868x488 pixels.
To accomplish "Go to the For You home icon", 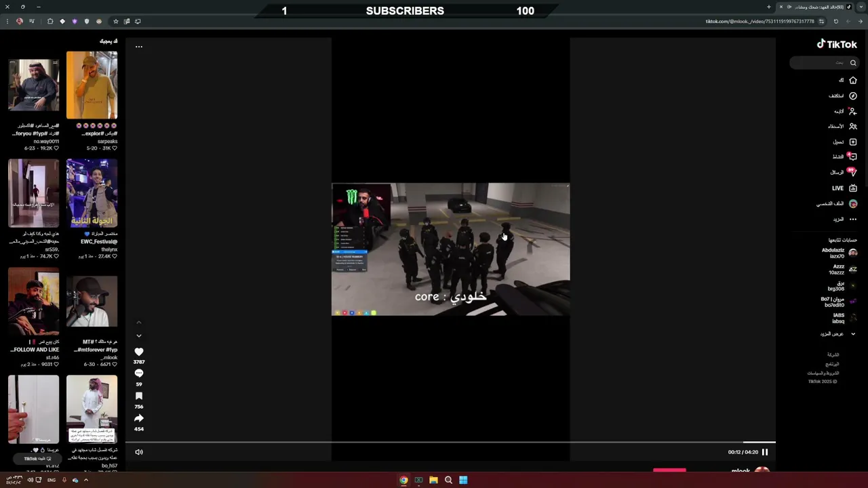I will point(853,80).
